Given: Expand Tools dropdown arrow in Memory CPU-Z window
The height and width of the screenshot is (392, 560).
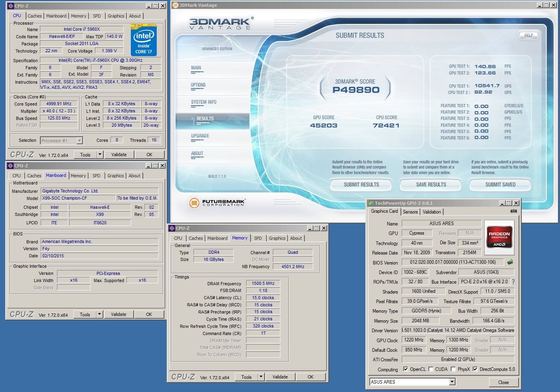Looking at the screenshot, I should 261,377.
